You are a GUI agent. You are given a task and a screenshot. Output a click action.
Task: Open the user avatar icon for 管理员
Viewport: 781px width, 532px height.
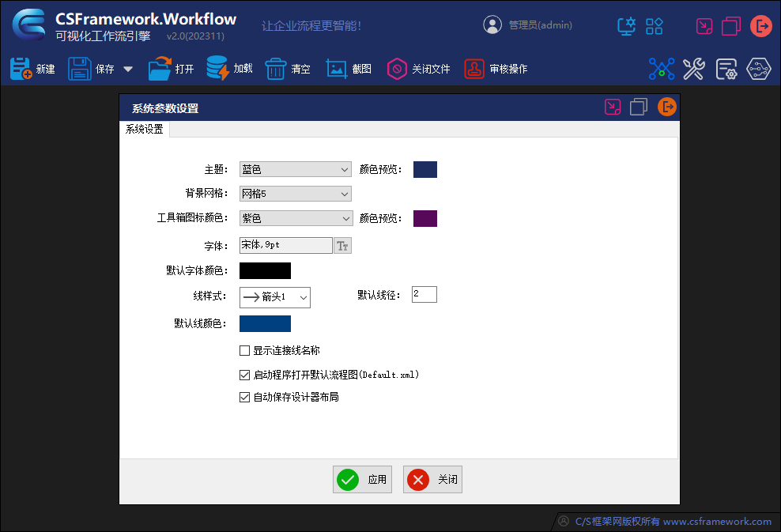pyautogui.click(x=492, y=25)
